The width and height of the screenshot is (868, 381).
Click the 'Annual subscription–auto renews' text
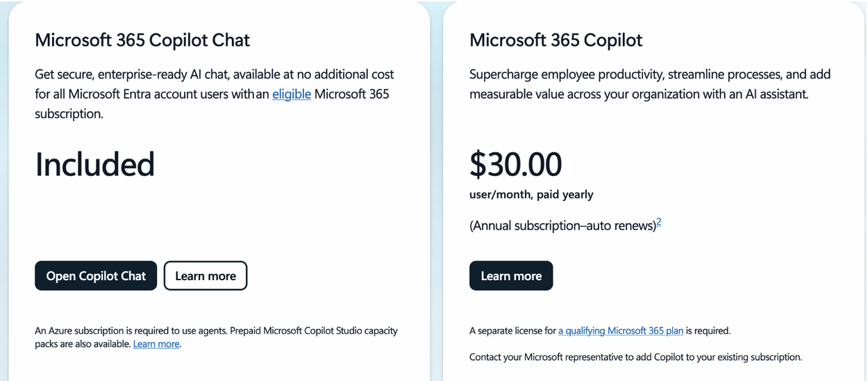pos(563,225)
